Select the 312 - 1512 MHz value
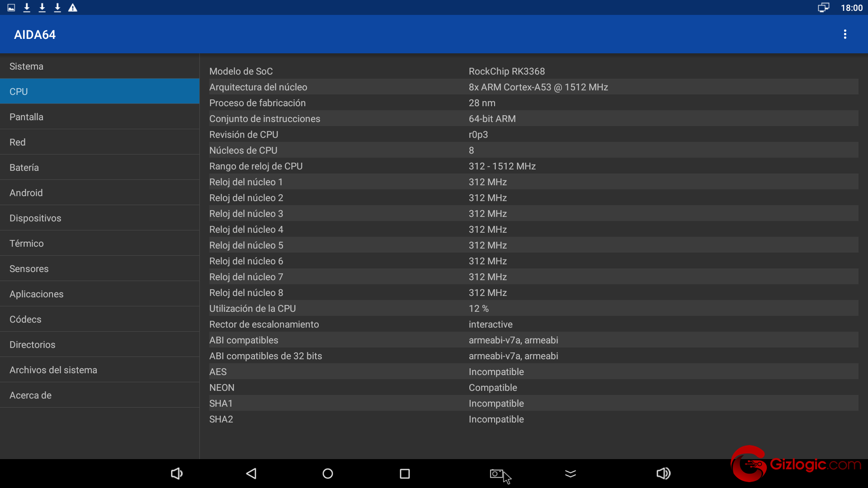 coord(502,166)
